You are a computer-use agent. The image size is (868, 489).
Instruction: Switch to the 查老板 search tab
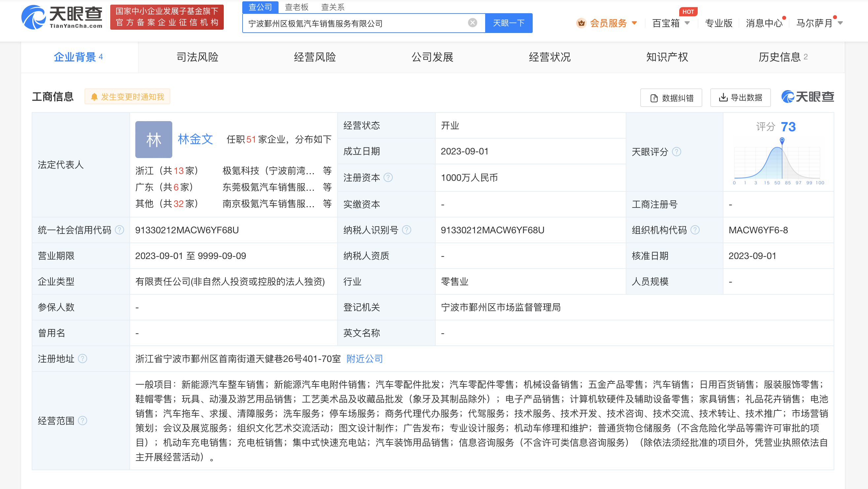tap(297, 7)
